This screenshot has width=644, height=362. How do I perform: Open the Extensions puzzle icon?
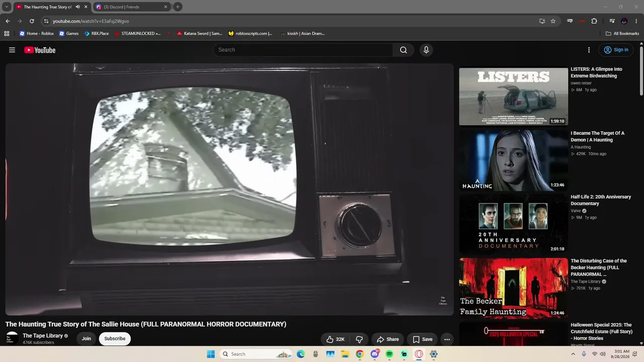pos(594,21)
